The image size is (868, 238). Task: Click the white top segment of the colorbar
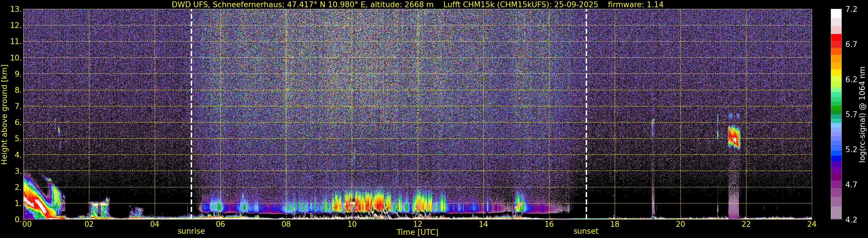point(836,13)
